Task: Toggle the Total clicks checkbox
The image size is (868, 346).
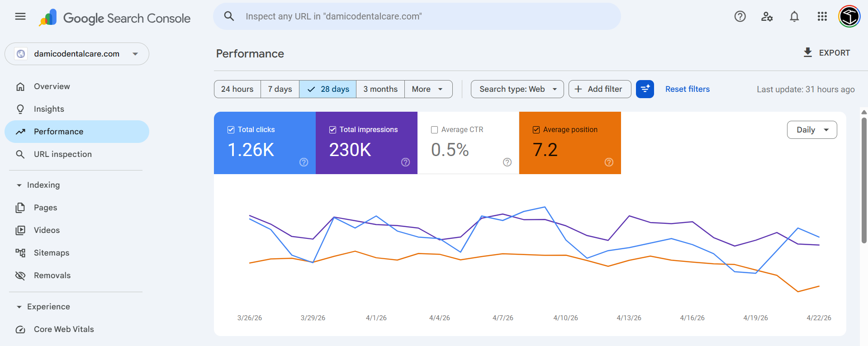Action: (231, 130)
